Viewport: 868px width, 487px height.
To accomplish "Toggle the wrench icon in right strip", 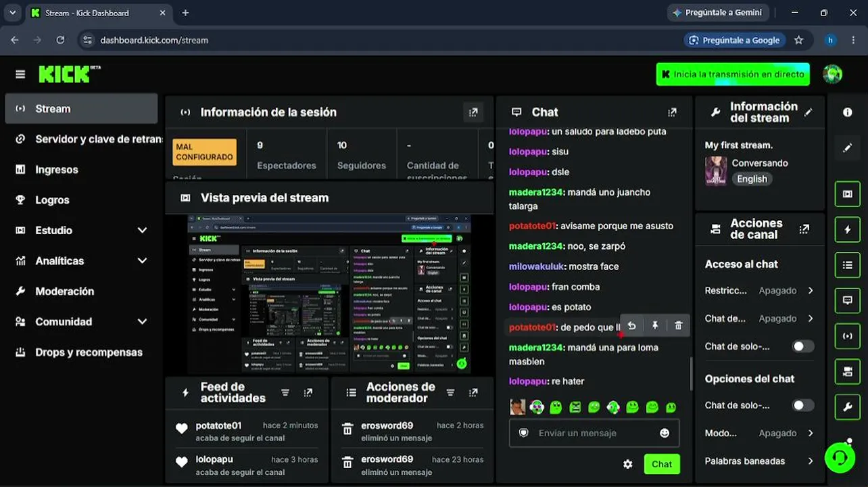I will [x=848, y=406].
